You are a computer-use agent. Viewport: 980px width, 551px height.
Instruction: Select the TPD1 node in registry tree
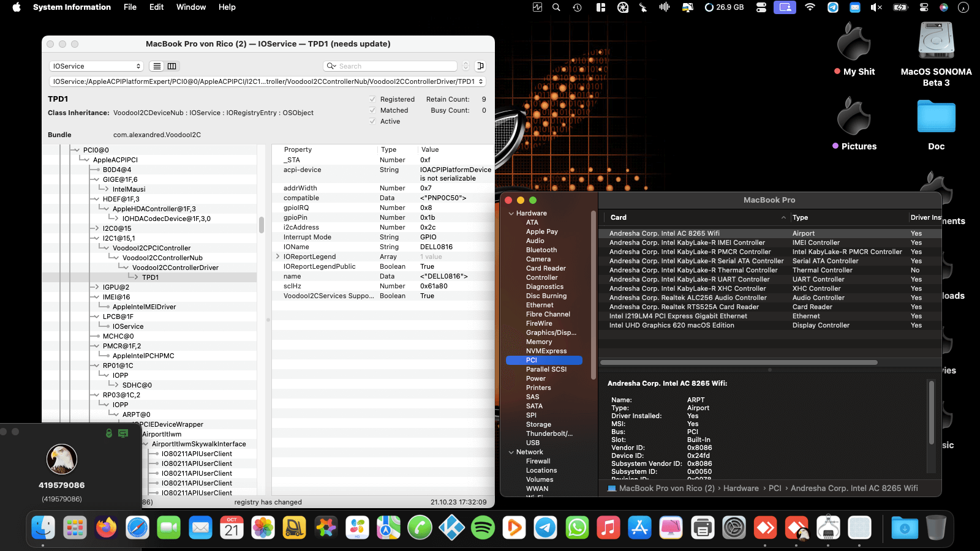pyautogui.click(x=150, y=277)
